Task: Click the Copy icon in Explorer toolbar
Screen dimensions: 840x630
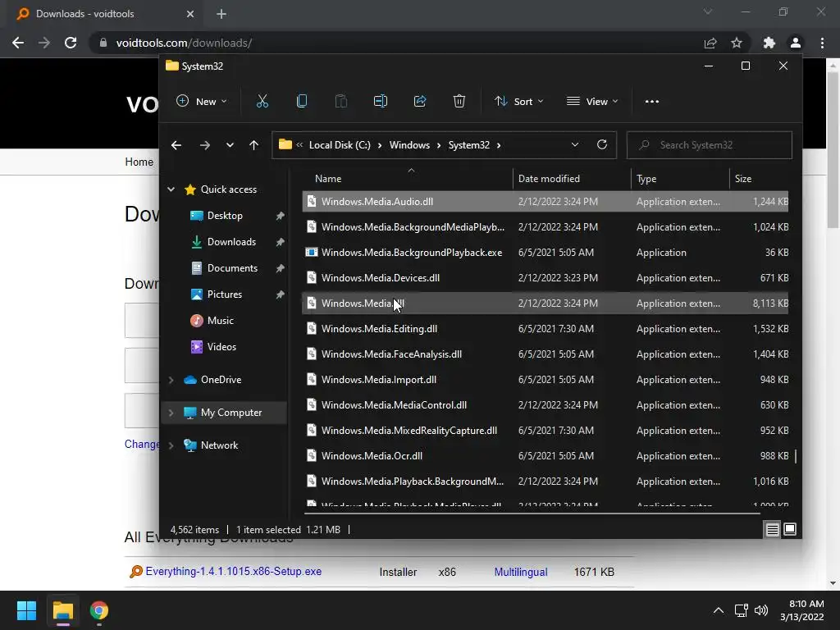Action: tap(302, 101)
